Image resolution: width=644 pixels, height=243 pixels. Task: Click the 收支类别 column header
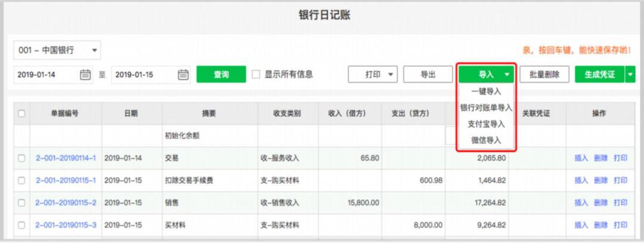(x=287, y=113)
